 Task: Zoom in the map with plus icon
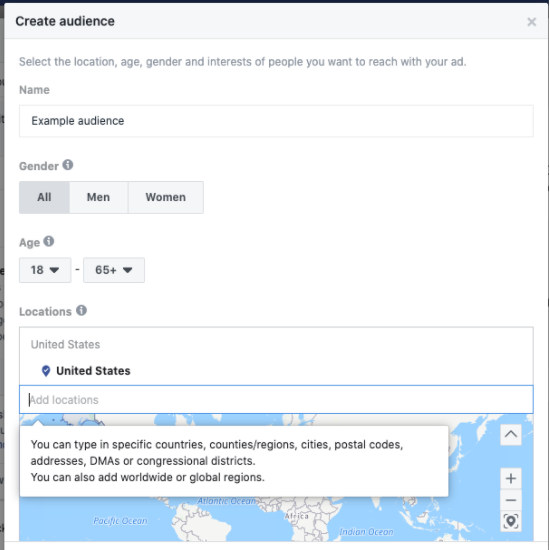click(511, 478)
